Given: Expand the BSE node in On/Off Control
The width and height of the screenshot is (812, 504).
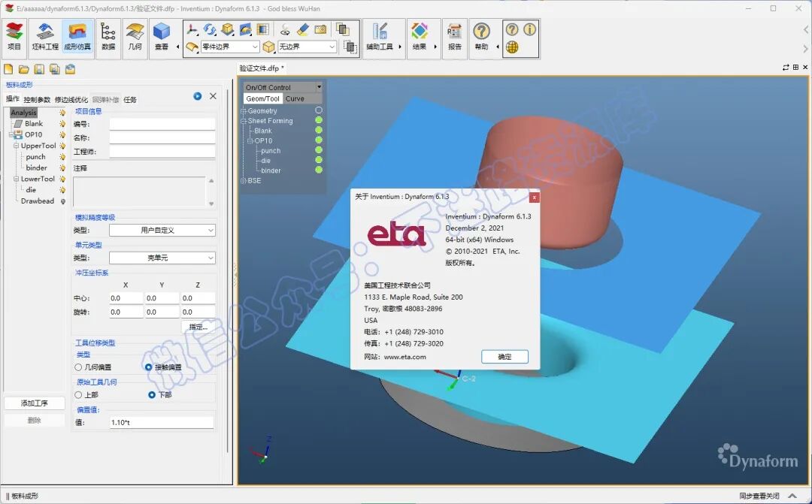Looking at the screenshot, I should tap(244, 180).
